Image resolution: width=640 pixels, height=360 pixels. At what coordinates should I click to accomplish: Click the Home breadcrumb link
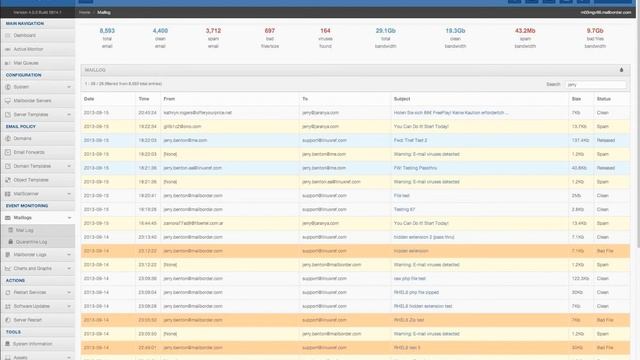84,13
